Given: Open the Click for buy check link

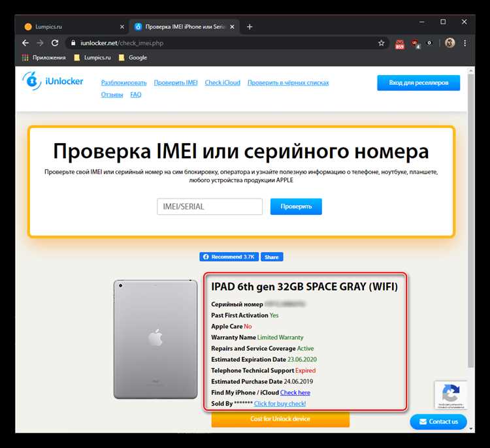Looking at the screenshot, I should coord(280,404).
